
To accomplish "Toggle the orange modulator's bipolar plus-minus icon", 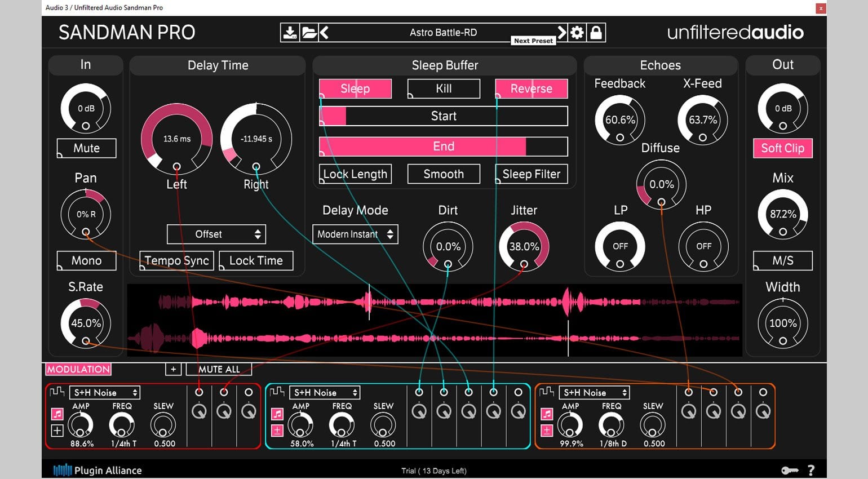I will (547, 431).
